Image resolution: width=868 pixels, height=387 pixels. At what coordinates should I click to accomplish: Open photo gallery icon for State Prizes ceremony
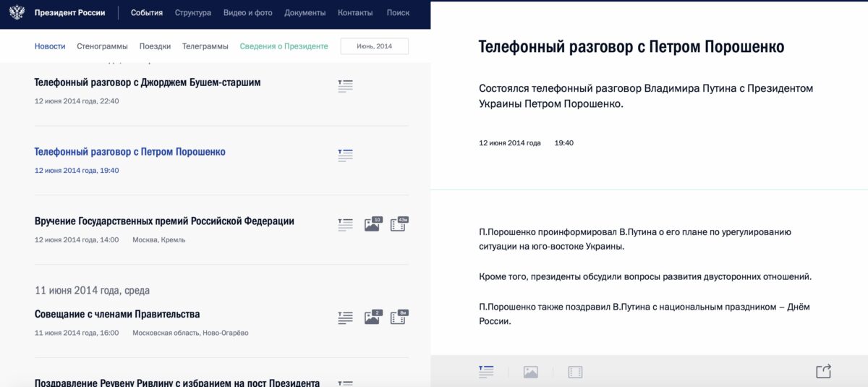(x=373, y=224)
